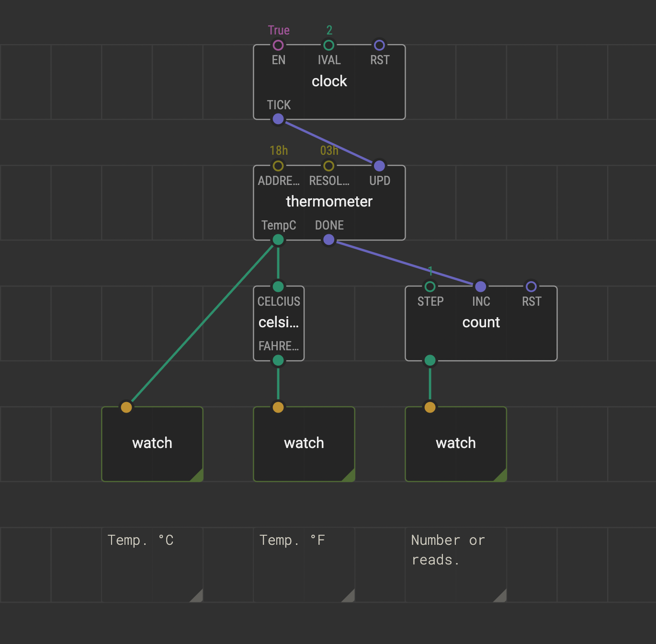
Task: Select the count node
Action: pos(481,323)
